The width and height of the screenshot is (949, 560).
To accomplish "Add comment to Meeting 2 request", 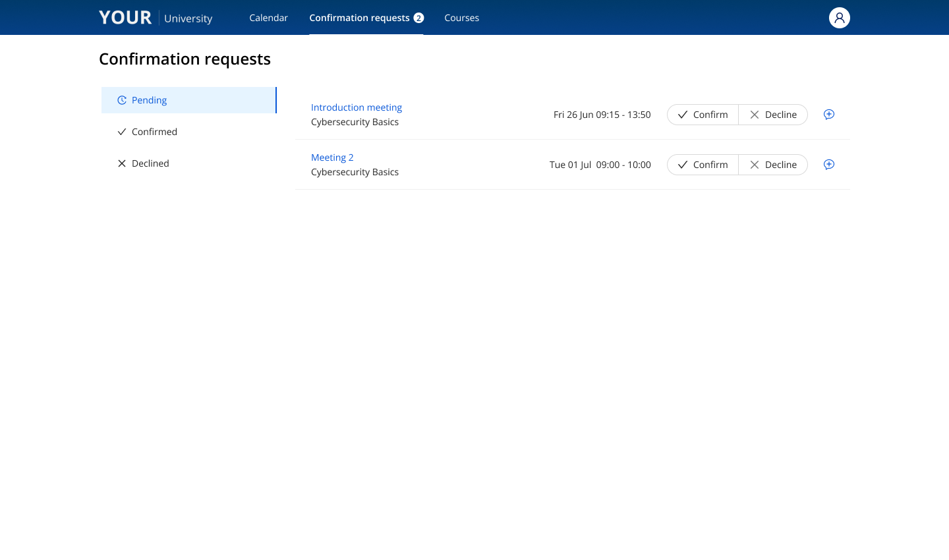I will 829,165.
